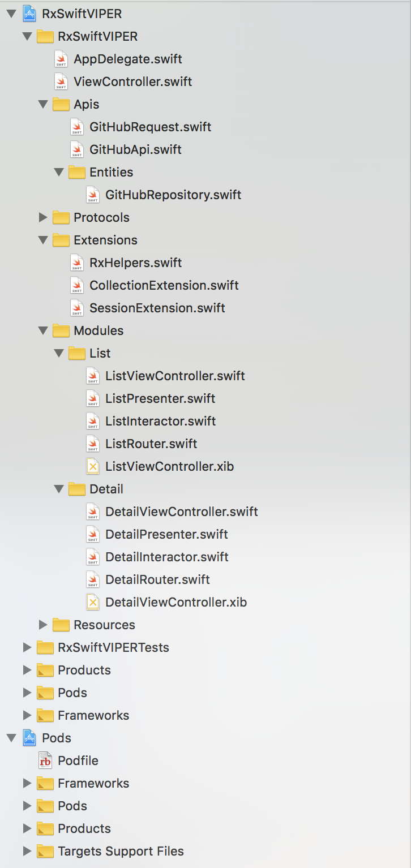Select the ListRouter.swift file icon

93,444
